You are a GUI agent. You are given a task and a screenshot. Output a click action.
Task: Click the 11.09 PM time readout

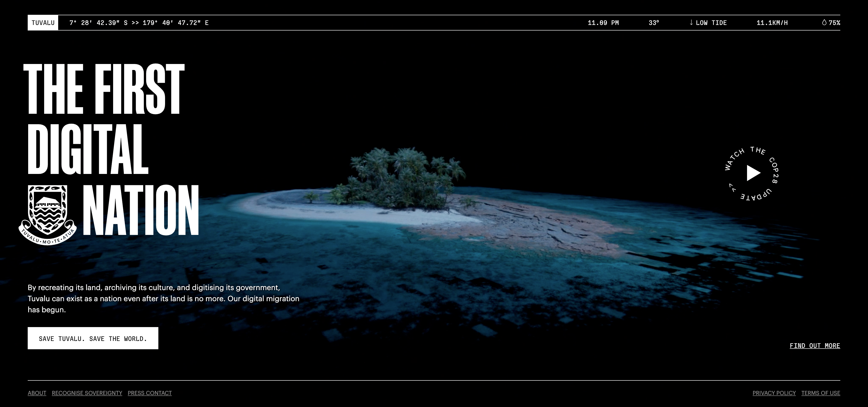[603, 23]
